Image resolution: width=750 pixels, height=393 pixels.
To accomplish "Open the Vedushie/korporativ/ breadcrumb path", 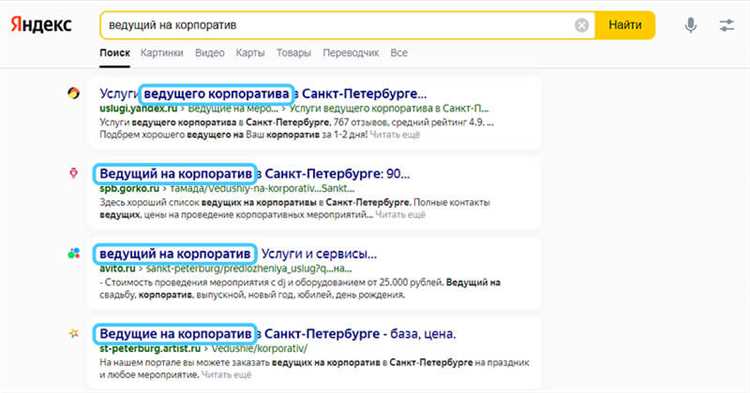I will [x=260, y=349].
